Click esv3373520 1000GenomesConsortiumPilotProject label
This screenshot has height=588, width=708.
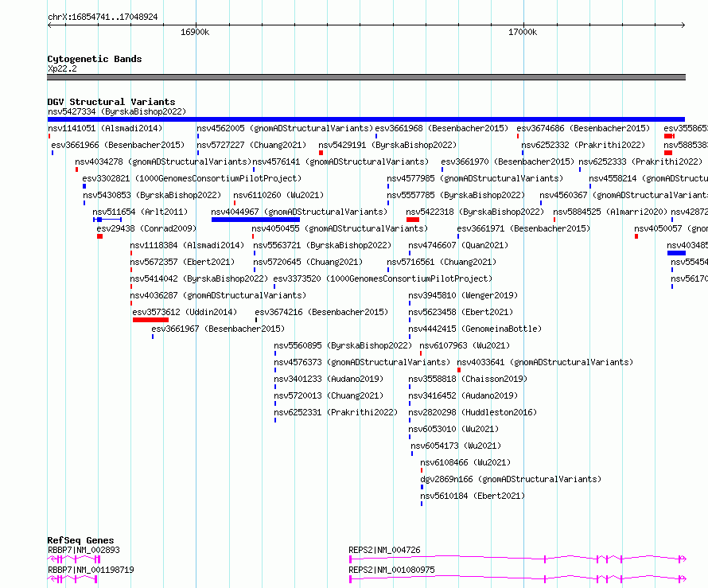tap(383, 278)
